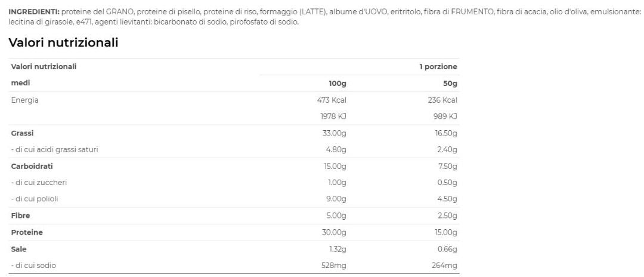Screen dimensions: 644x277
Task: Select the "Sale" row label
Action: click(19, 249)
